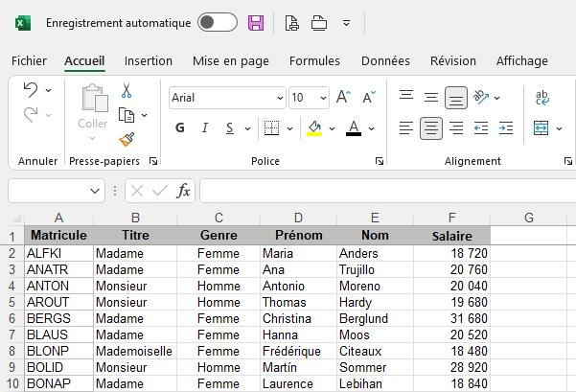Expand the Copy options dropdown arrow
This screenshot has width=576, height=392.
pyautogui.click(x=145, y=115)
